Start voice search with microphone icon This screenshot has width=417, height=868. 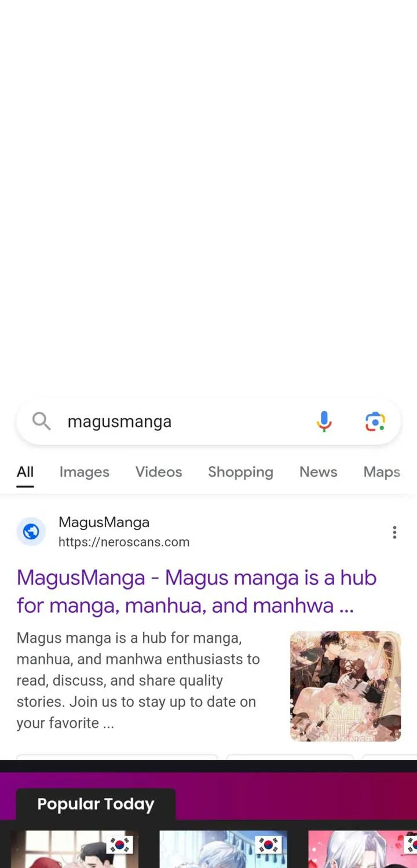point(324,422)
